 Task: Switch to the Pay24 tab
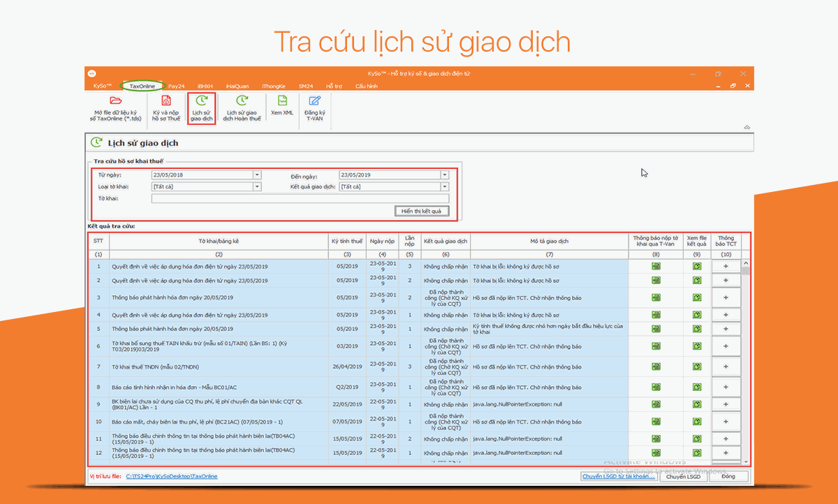tap(177, 86)
